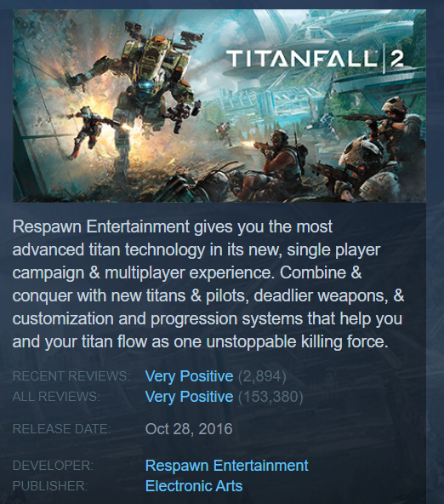
Task: Click the PUBLISHER label
Action: click(50, 485)
